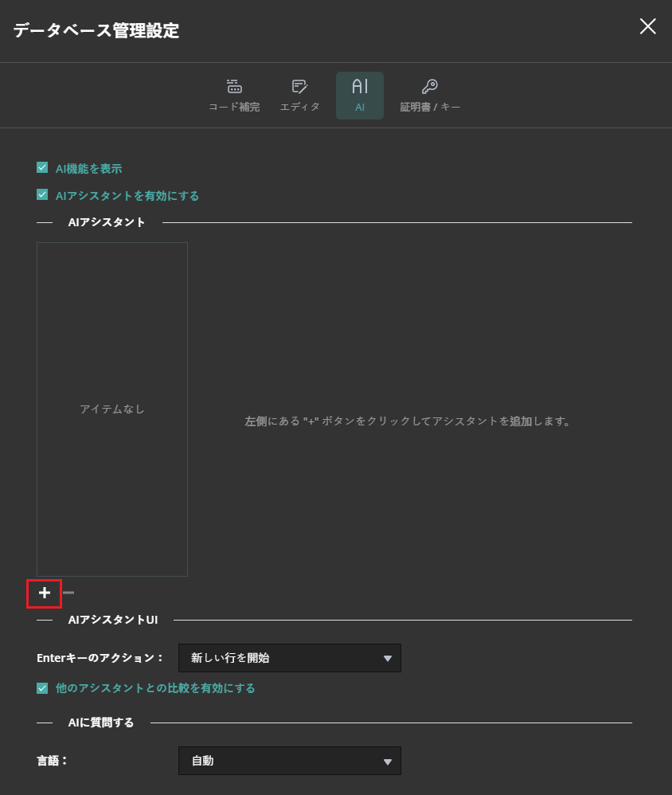Screen dimensions: 672x795
Task: Open the 自動 language dropdown
Action: [289, 761]
